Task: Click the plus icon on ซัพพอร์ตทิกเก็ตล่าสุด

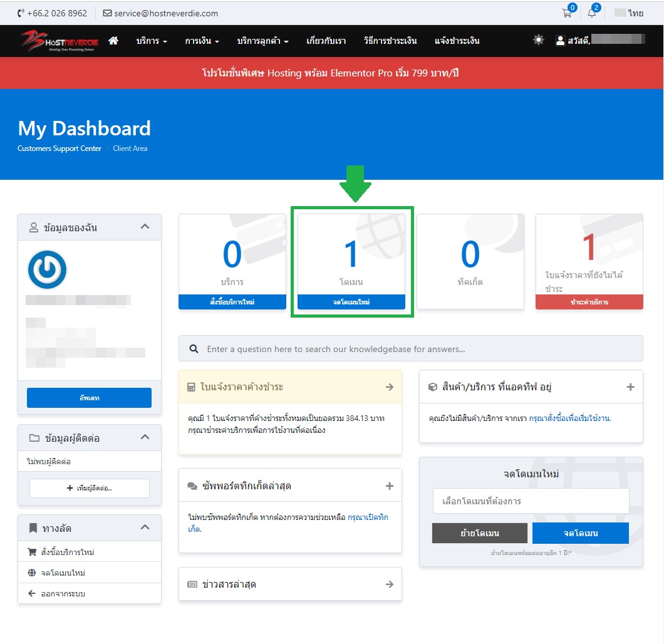Action: 389,486
